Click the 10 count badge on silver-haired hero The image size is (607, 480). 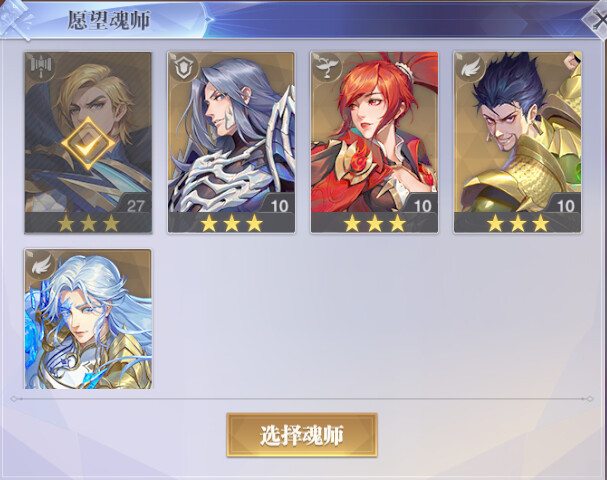tap(279, 205)
